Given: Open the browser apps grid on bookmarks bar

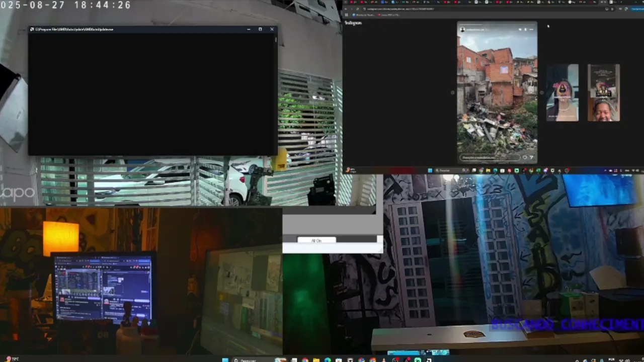Looking at the screenshot, I should click(x=346, y=15).
